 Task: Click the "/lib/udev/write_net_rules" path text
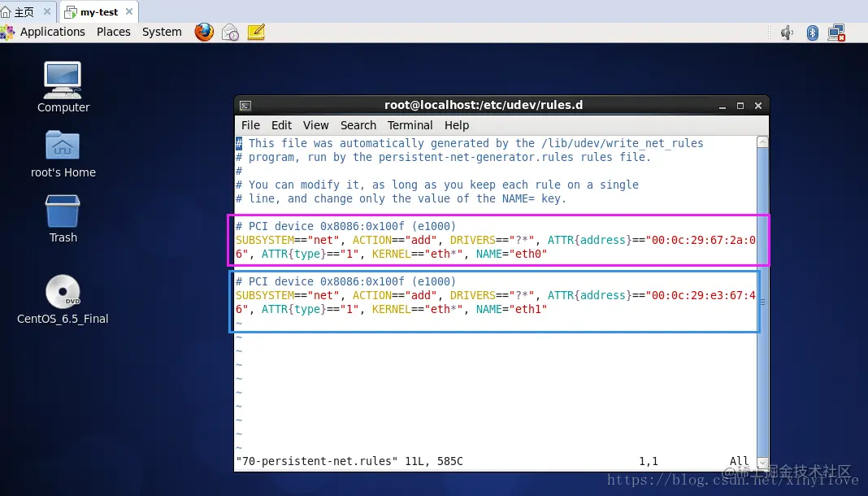point(623,143)
